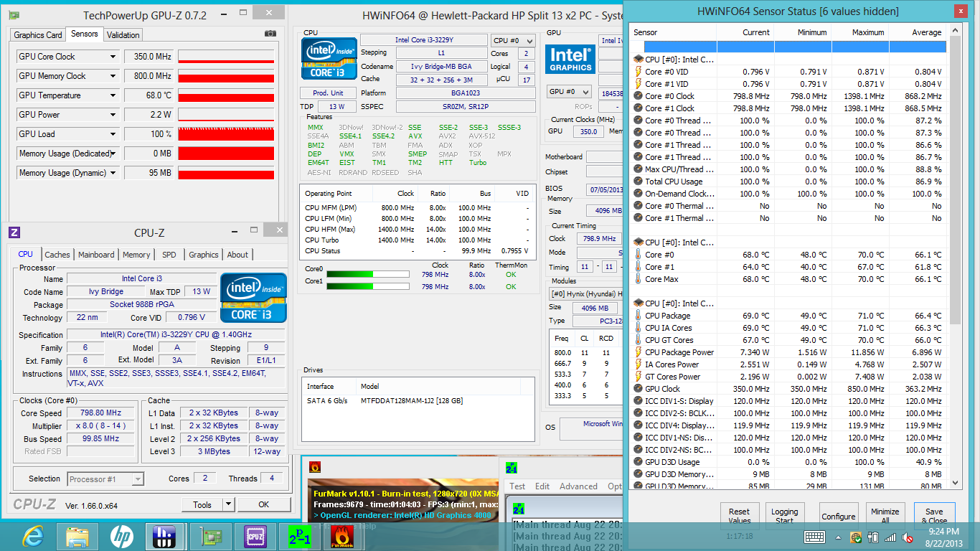Click the Intel Core i3 logo in CPU-Z

[x=253, y=297]
